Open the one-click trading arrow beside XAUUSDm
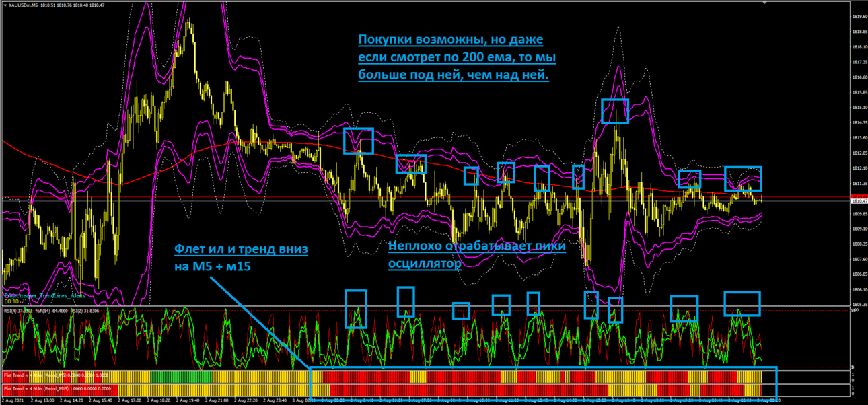The width and height of the screenshot is (868, 405). 5,5
